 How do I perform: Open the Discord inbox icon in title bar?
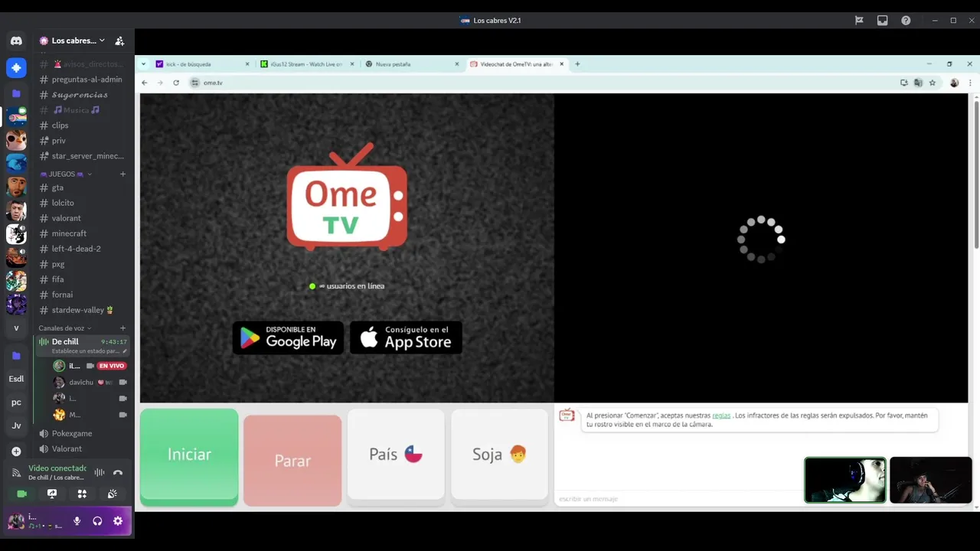[x=882, y=21]
